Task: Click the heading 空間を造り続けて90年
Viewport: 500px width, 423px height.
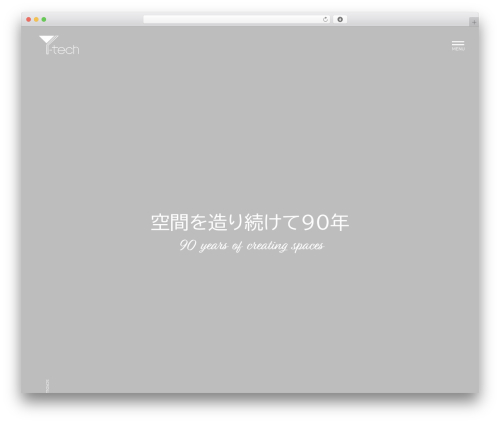Action: 250,222
